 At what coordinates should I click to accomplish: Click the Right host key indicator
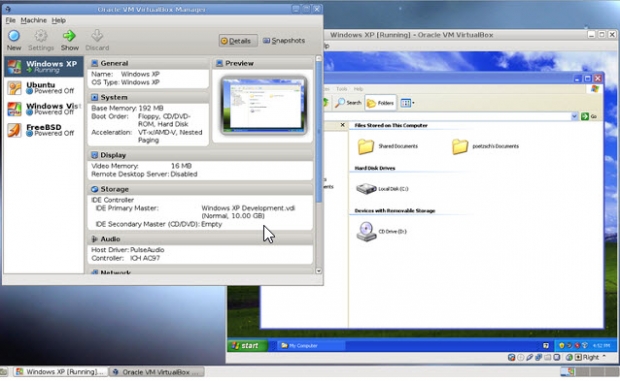click(x=591, y=357)
